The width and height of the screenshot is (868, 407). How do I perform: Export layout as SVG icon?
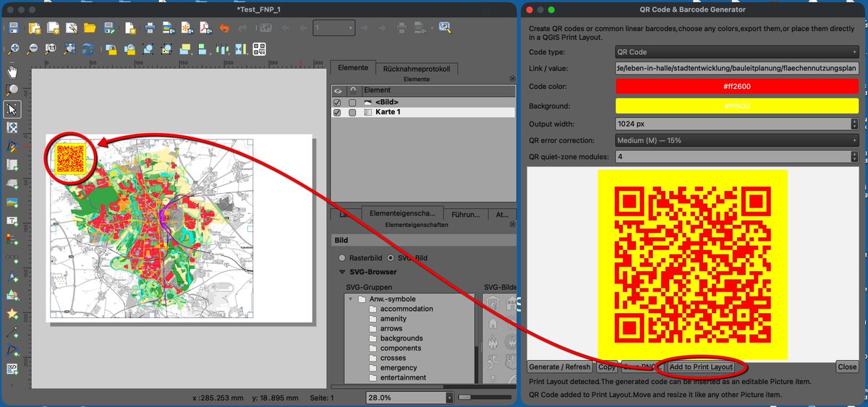point(187,28)
